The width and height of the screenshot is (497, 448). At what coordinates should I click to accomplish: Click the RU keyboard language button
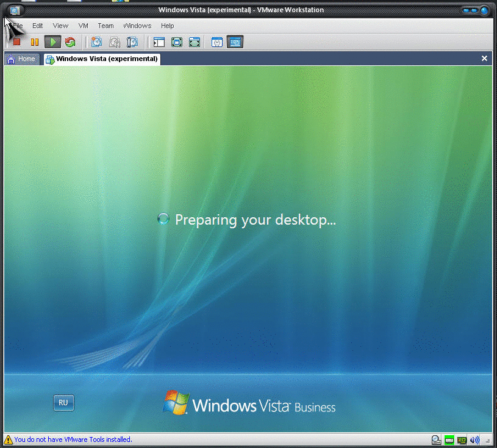click(63, 403)
